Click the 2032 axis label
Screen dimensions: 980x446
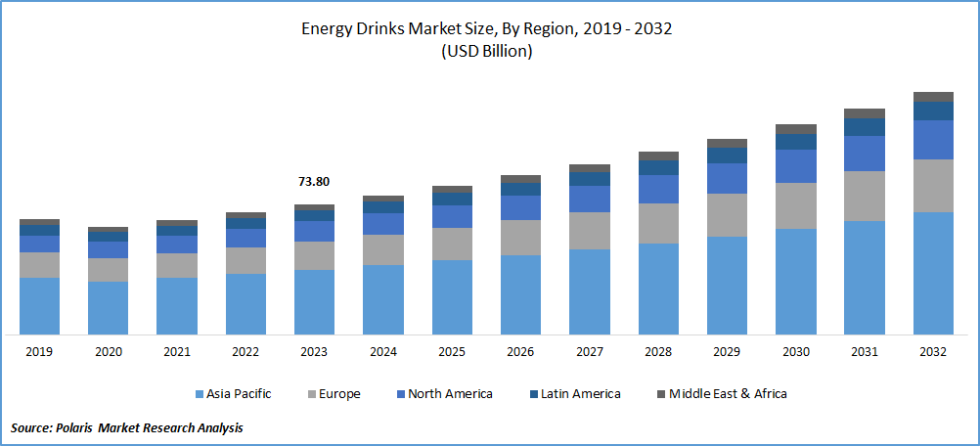[933, 352]
